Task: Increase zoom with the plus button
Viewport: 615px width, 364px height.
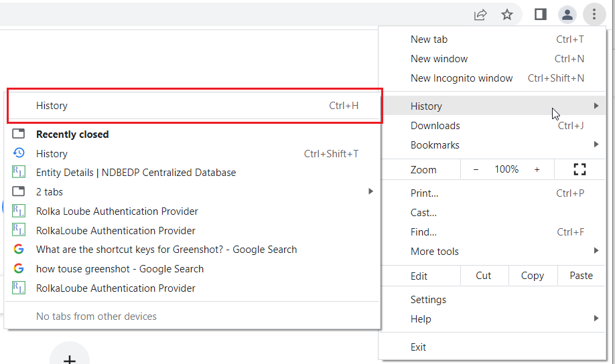Action: [537, 170]
